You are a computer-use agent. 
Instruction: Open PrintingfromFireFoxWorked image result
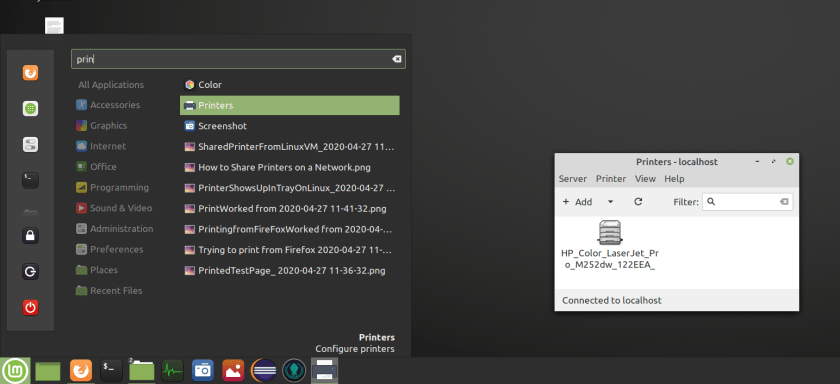click(290, 229)
